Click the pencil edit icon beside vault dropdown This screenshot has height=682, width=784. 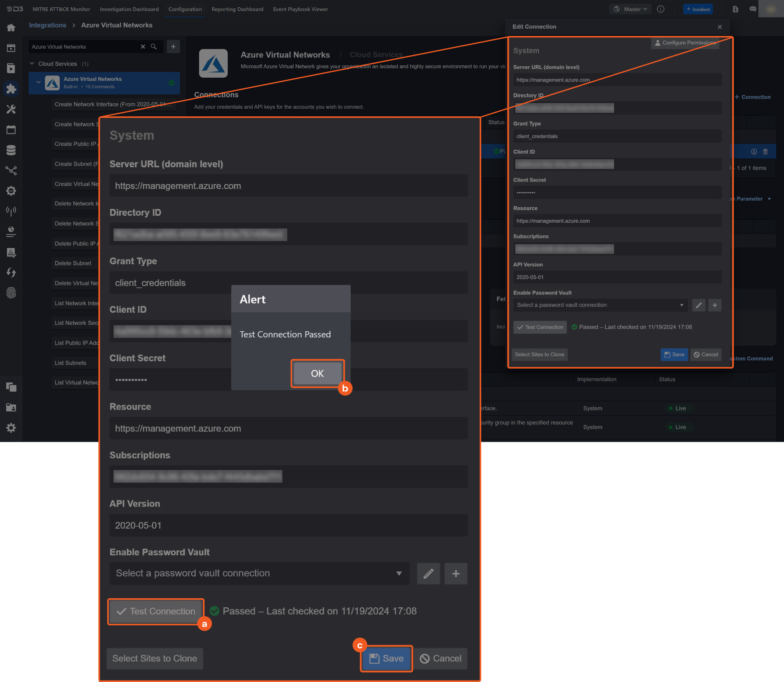point(428,573)
